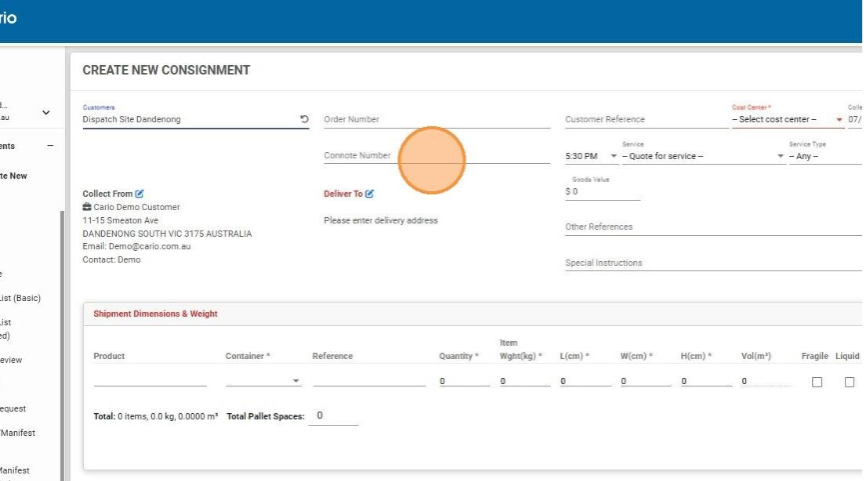Select the Create New sidebar item
864x481 pixels.
[x=14, y=176]
